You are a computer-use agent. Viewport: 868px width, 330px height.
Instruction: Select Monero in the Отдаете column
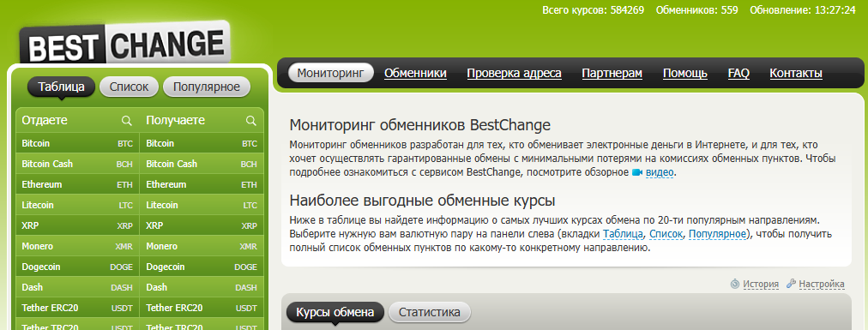77,246
